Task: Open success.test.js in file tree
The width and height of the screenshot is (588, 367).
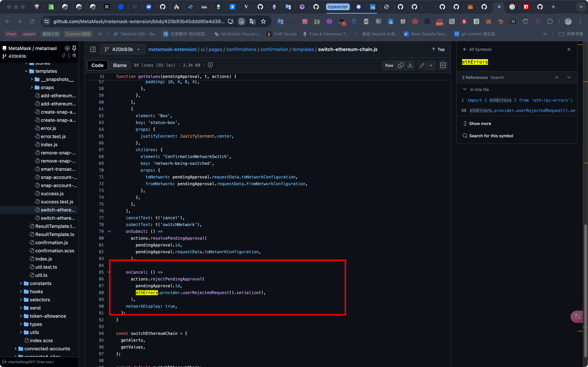Action: tap(57, 202)
